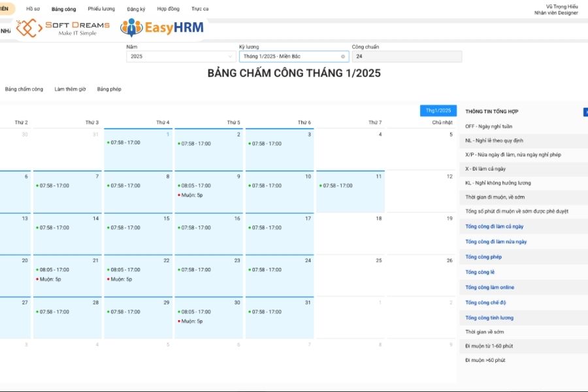Image resolution: width=588 pixels, height=392 pixels.
Task: Switch to the Làm thêm giờ tab
Action: coord(70,90)
